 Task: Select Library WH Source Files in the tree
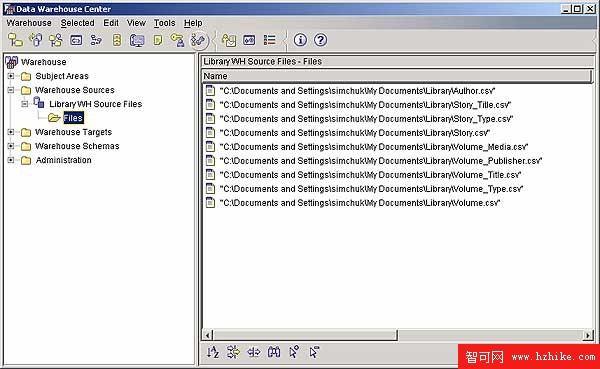coord(96,104)
